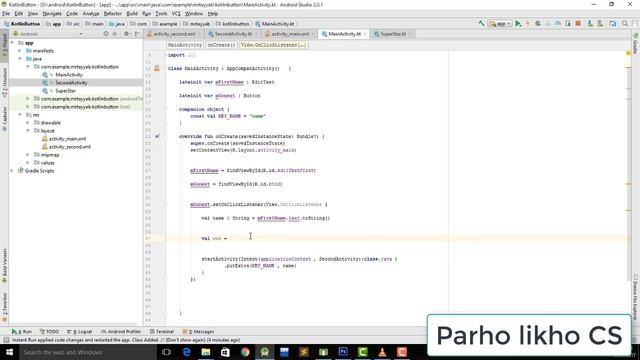This screenshot has height=360, width=640.
Task: Open the Android project view dropdown
Action: click(48, 34)
